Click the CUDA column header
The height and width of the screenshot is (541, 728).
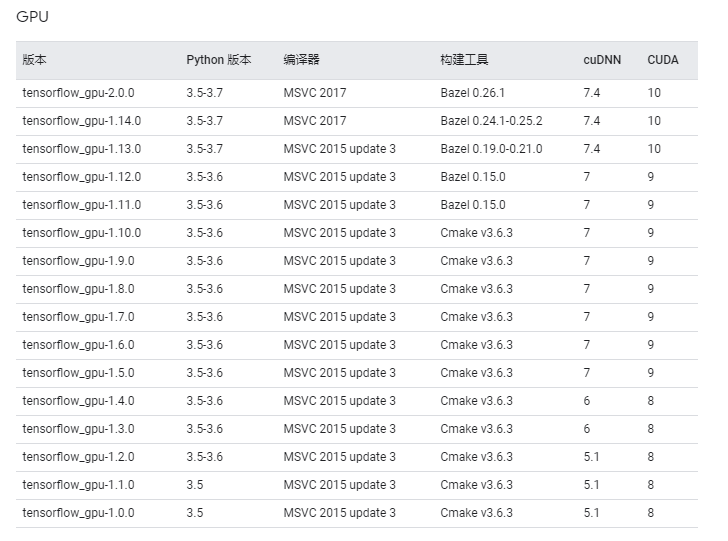[x=663, y=60]
